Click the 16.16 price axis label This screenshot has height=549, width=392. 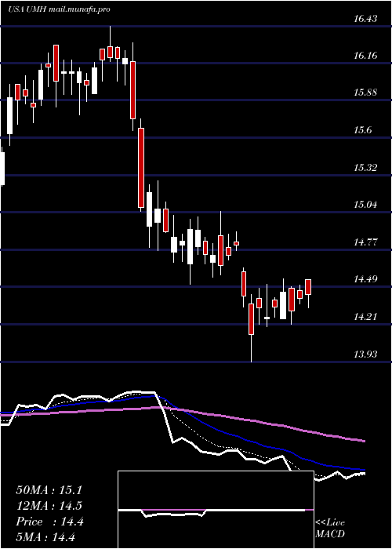tap(365, 56)
